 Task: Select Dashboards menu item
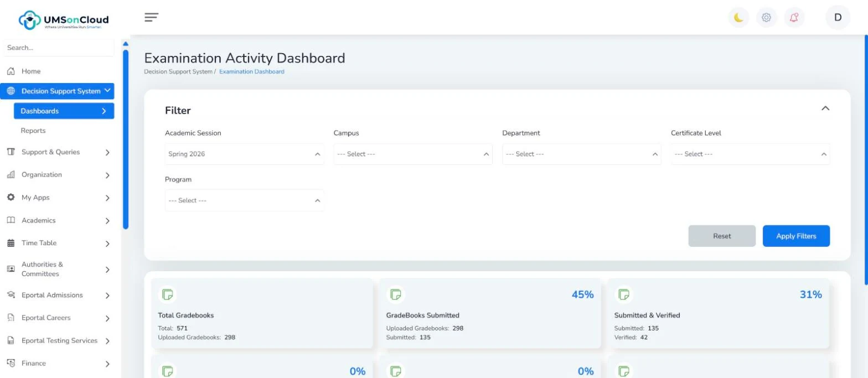click(64, 111)
